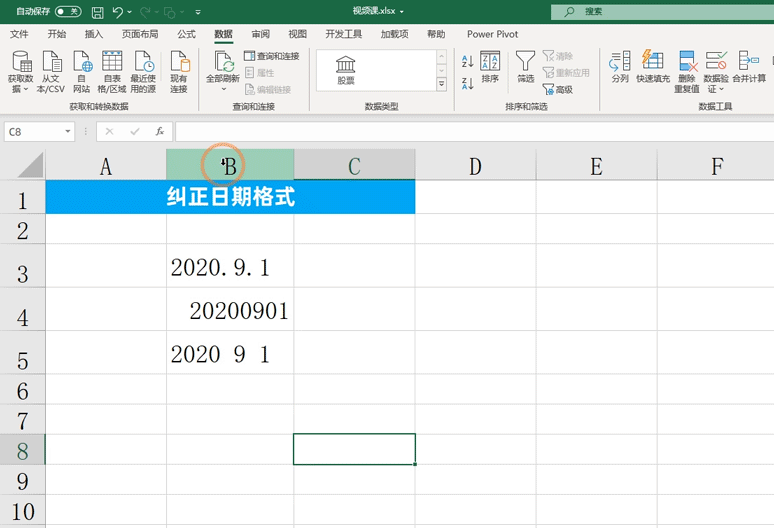
Task: Switch to the 开发工具 tab
Action: coord(344,34)
